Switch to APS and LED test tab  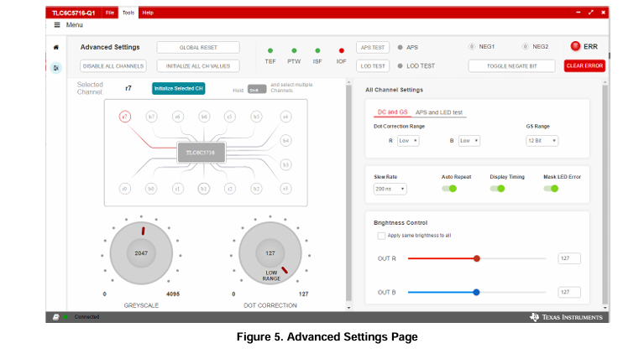(x=438, y=112)
